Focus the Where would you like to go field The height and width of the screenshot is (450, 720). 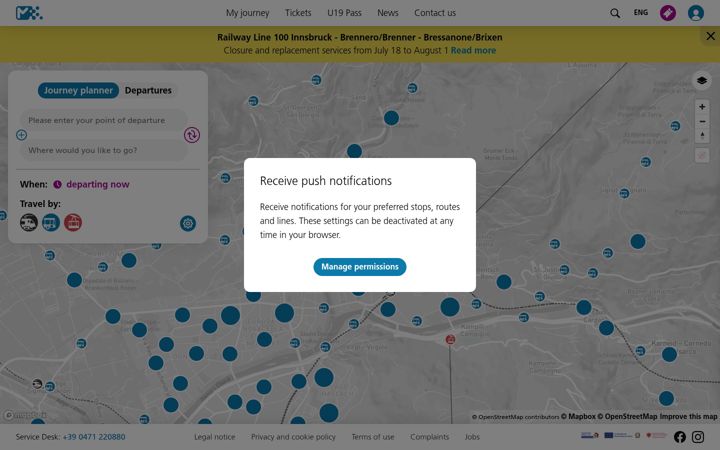[x=103, y=151]
